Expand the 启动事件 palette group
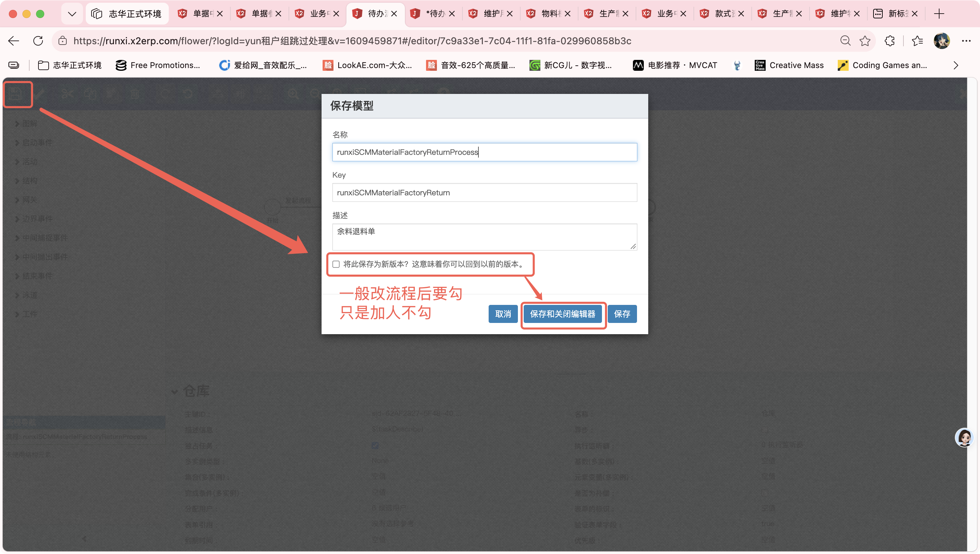 click(33, 142)
